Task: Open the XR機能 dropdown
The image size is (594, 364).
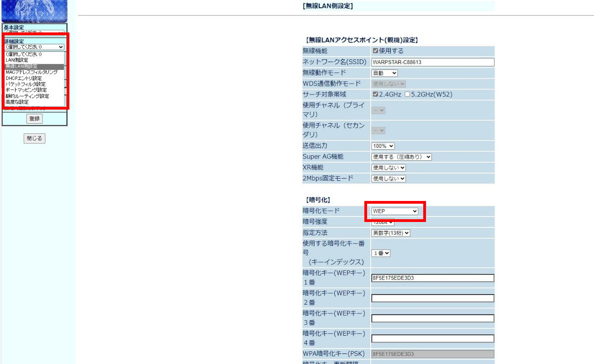Action: coord(389,168)
